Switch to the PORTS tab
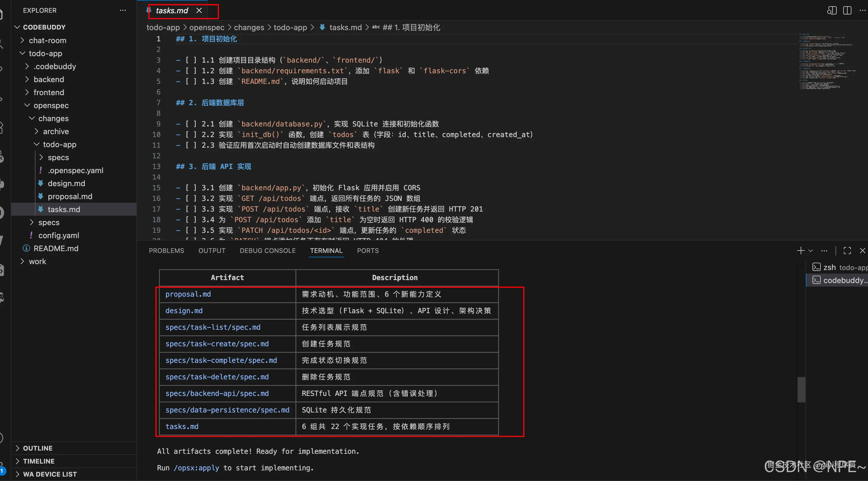 coord(368,251)
